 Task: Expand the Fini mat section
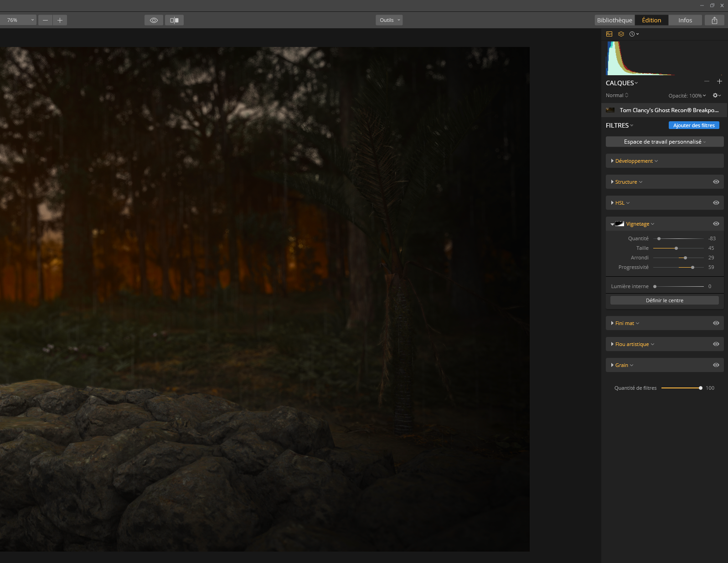612,323
